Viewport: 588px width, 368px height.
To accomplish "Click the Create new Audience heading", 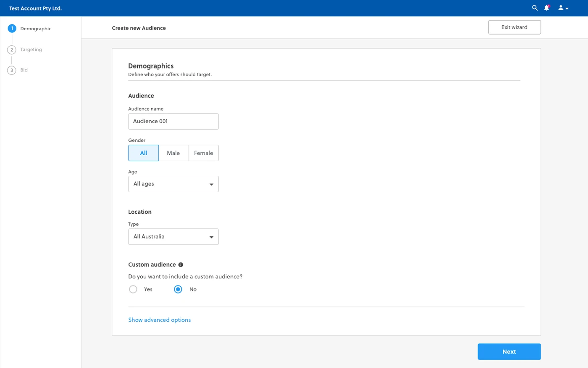I will point(139,28).
